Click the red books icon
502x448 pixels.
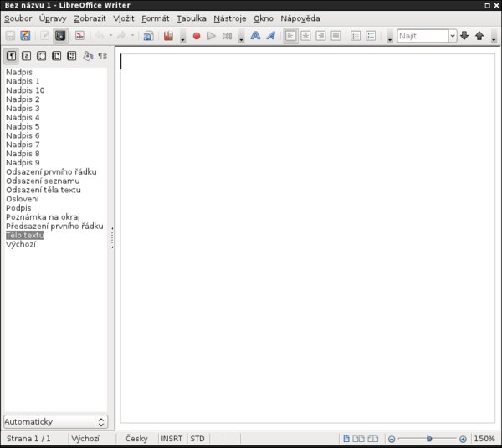click(x=168, y=36)
